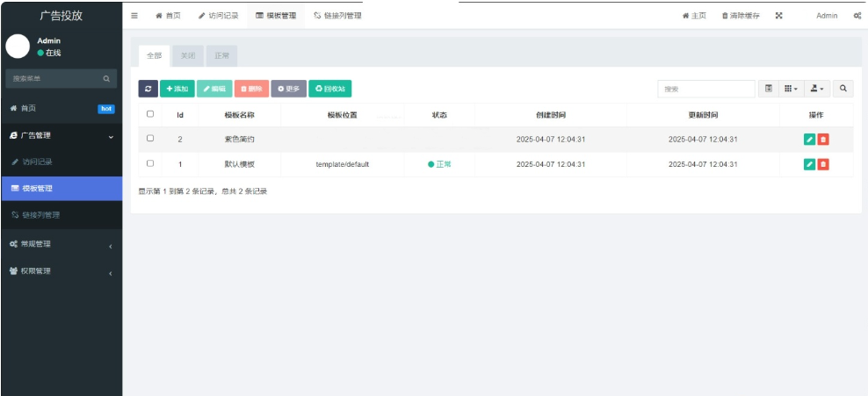Open the columns grid dropdown
Screen dimensions: 868x396
pos(791,89)
